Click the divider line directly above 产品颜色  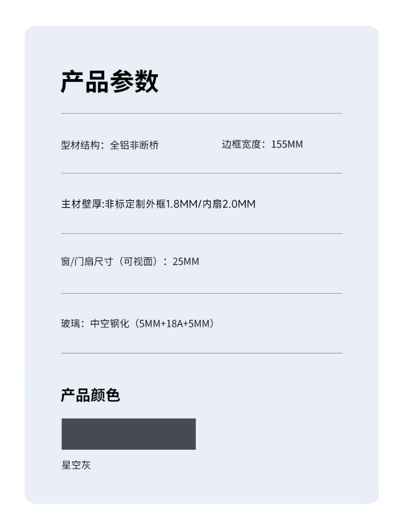point(201,353)
